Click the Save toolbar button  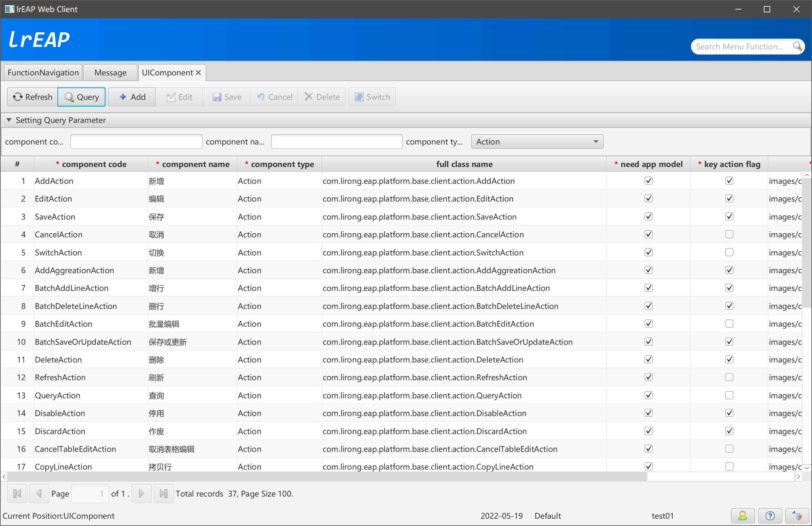click(226, 97)
